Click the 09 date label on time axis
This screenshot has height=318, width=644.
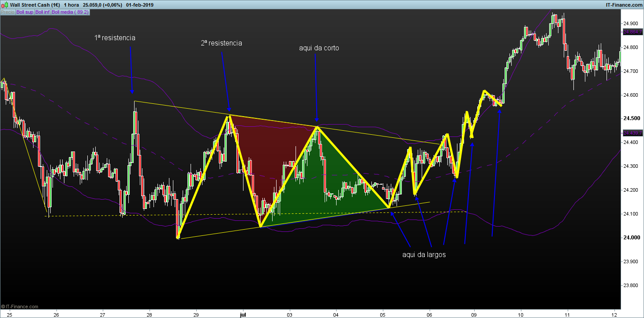474,315
